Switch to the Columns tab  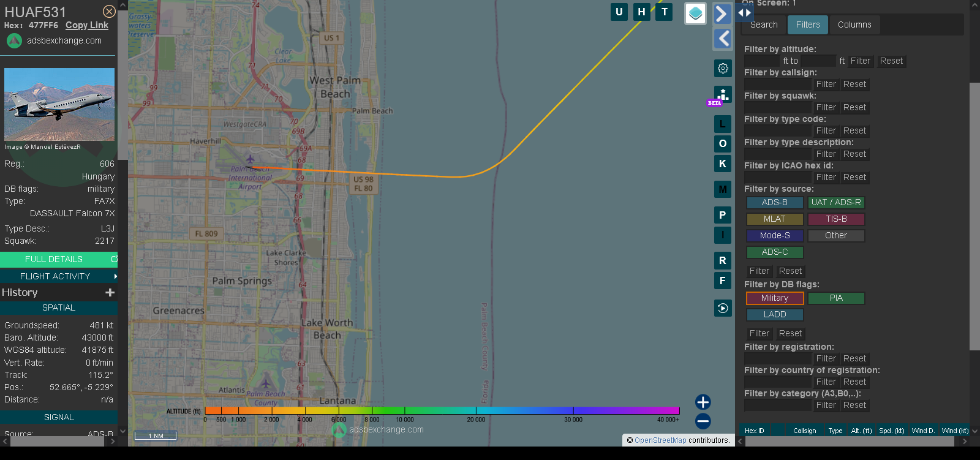pyautogui.click(x=854, y=25)
